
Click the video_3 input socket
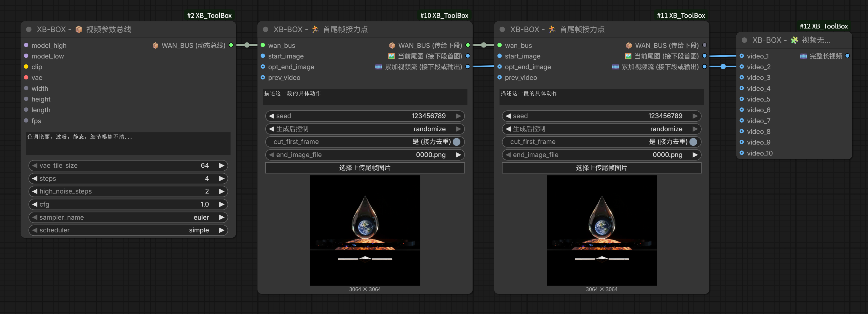(x=742, y=77)
